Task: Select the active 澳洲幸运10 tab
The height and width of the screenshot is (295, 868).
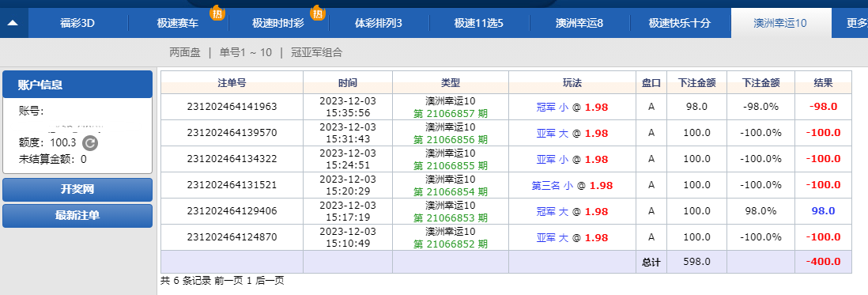Action: point(780,23)
